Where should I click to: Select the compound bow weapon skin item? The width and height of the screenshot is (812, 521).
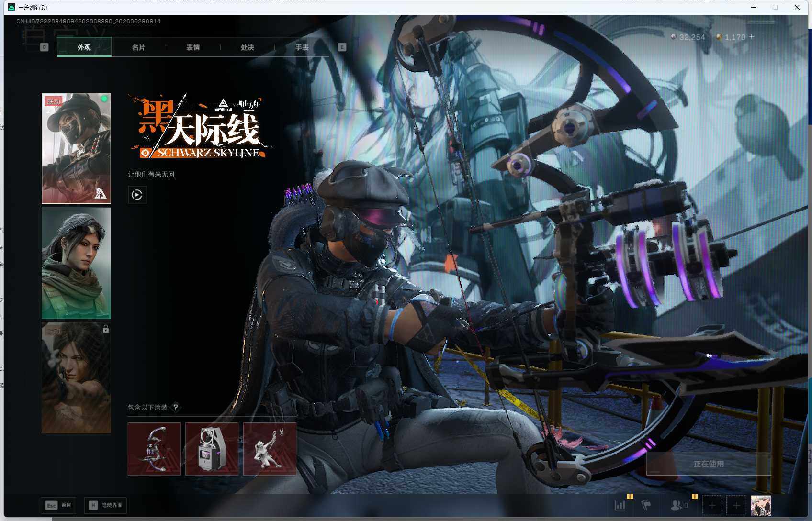point(154,449)
